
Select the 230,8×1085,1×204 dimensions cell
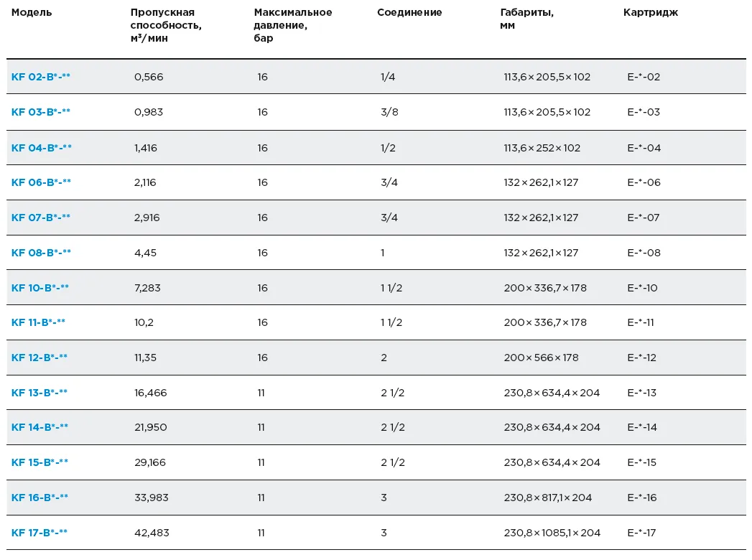pos(552,533)
